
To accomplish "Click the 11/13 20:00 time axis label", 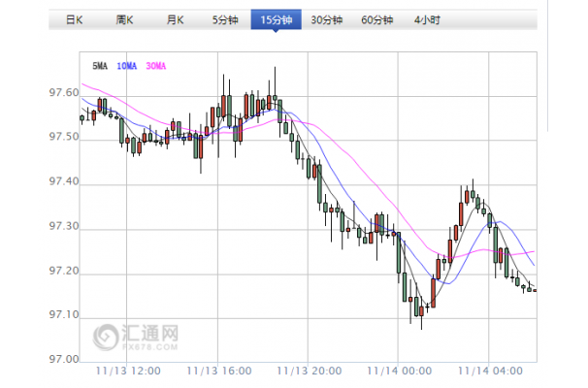I will coord(310,371).
